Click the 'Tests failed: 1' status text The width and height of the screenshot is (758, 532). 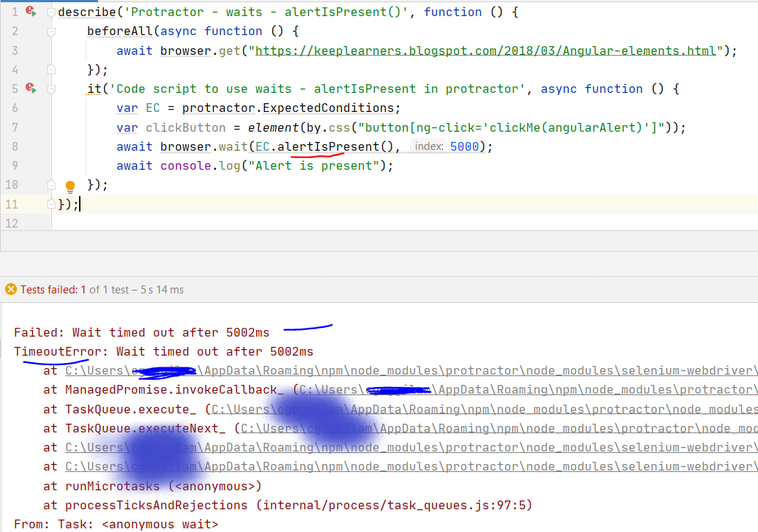[51, 290]
